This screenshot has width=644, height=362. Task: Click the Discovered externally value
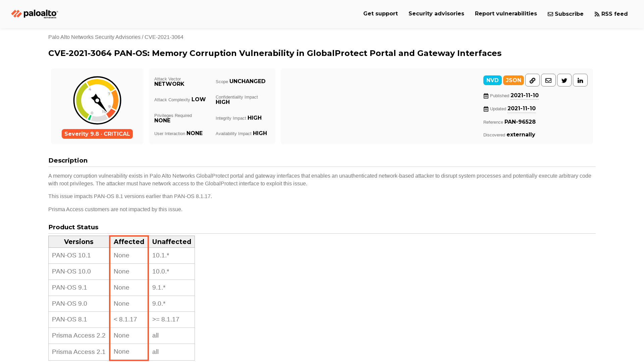coord(521,135)
